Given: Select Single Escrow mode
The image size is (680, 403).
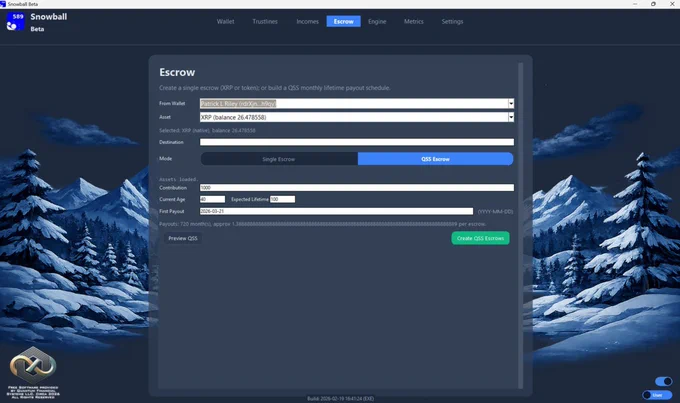Looking at the screenshot, I should 279,159.
